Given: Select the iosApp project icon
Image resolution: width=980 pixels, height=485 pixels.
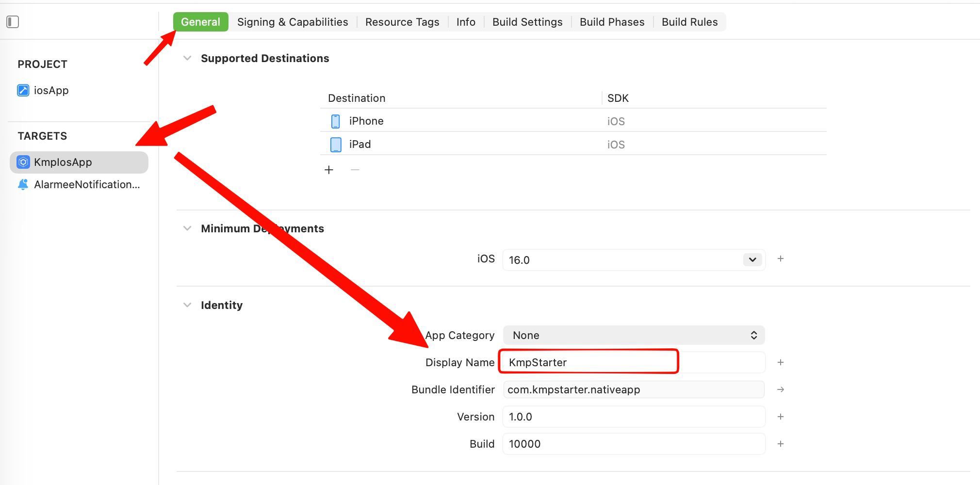Looking at the screenshot, I should [x=23, y=91].
